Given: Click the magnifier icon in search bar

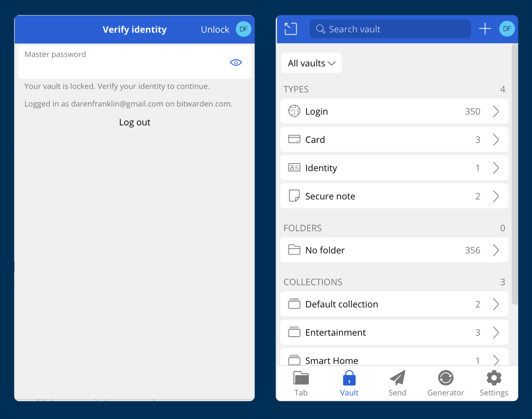Looking at the screenshot, I should 321,29.
